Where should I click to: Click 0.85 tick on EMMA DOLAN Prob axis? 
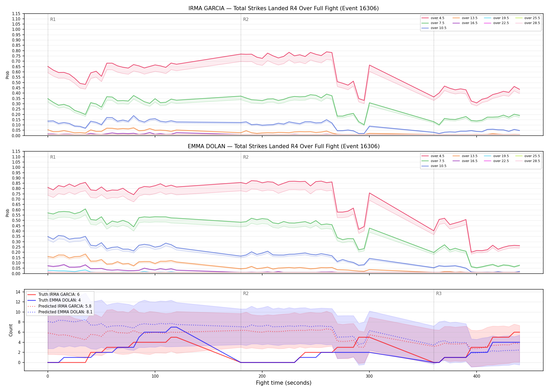[x=16, y=183]
